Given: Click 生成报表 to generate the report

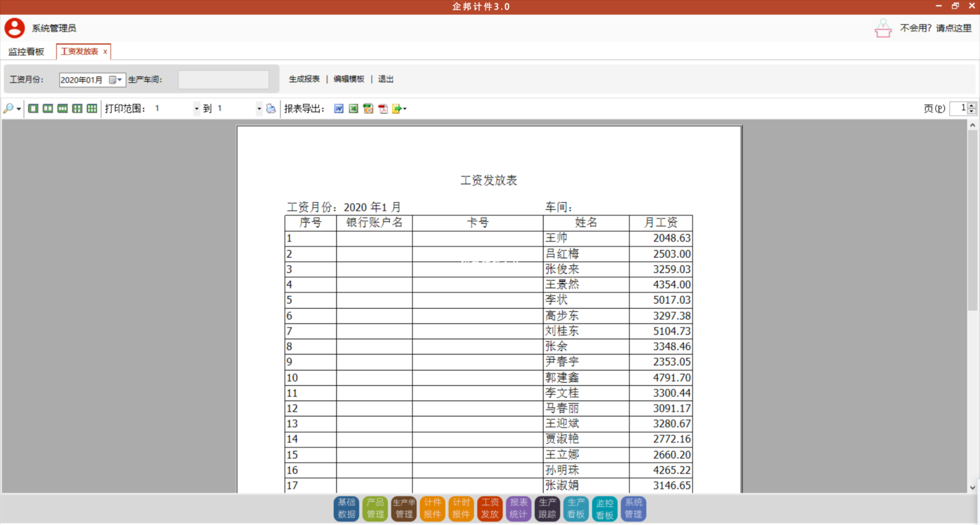Looking at the screenshot, I should [x=304, y=79].
